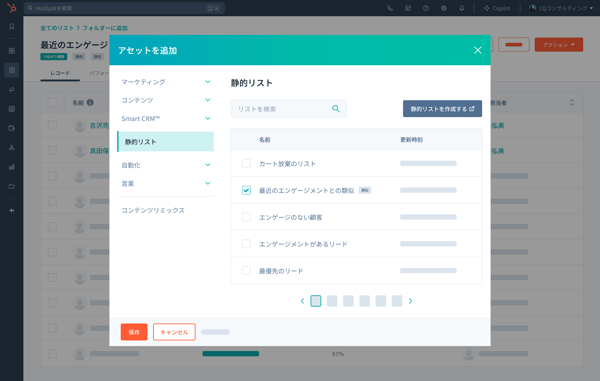The image size is (600, 381).
Task: Select the first pagination page button
Action: 316,301
